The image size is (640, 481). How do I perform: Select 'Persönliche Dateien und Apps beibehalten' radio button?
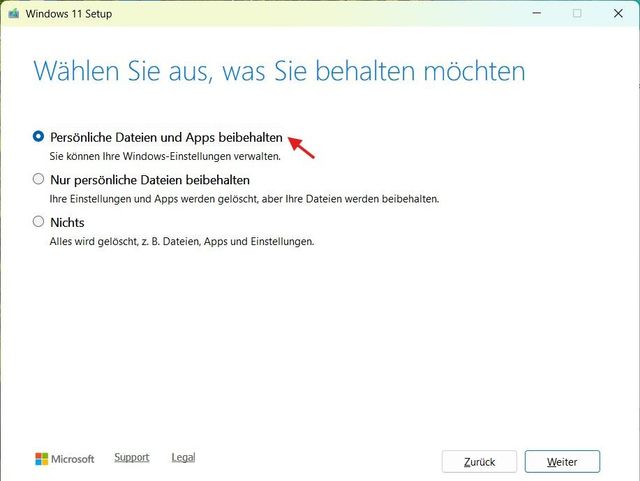click(38, 136)
